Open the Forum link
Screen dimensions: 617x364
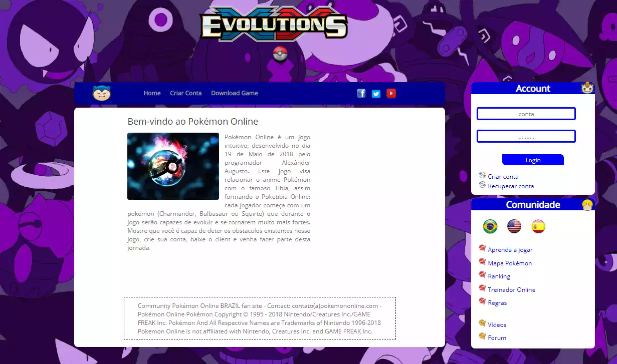point(497,338)
